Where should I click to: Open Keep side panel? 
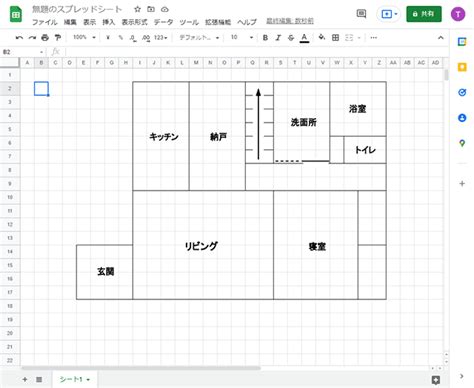462,67
